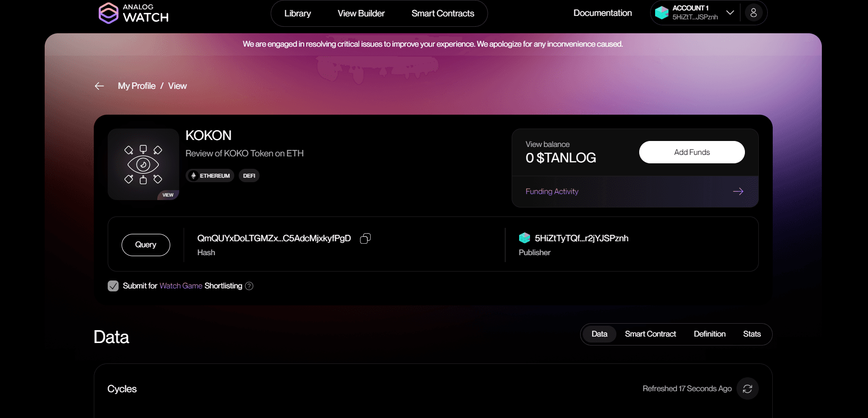
Task: Switch to the Stats tab
Action: pyautogui.click(x=752, y=334)
